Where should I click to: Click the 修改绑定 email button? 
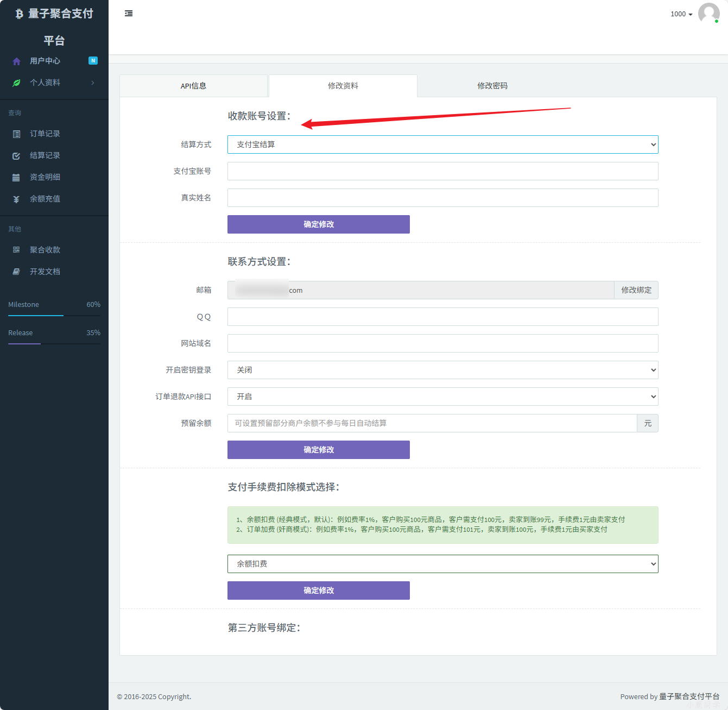(x=636, y=290)
